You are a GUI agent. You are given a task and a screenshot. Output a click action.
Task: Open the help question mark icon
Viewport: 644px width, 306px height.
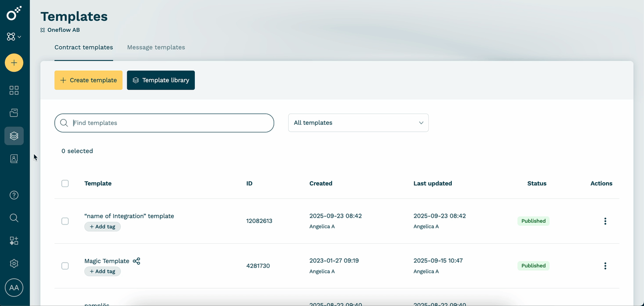(14, 195)
